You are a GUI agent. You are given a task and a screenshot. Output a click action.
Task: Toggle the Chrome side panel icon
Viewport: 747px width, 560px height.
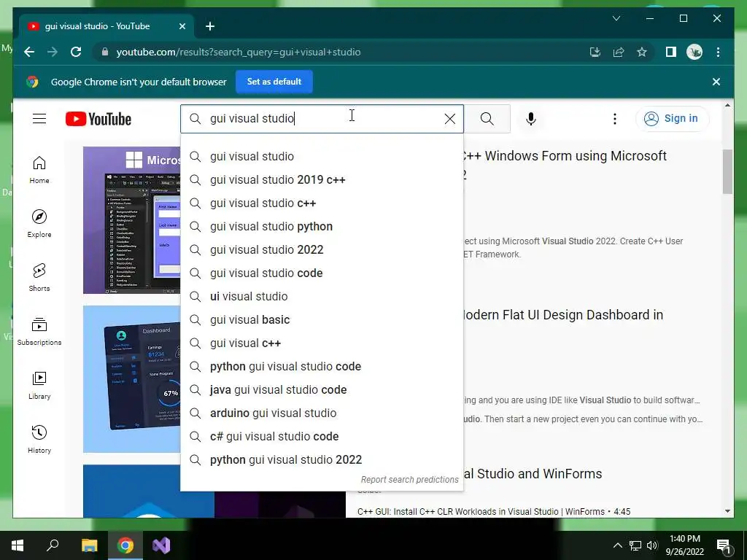pos(671,52)
